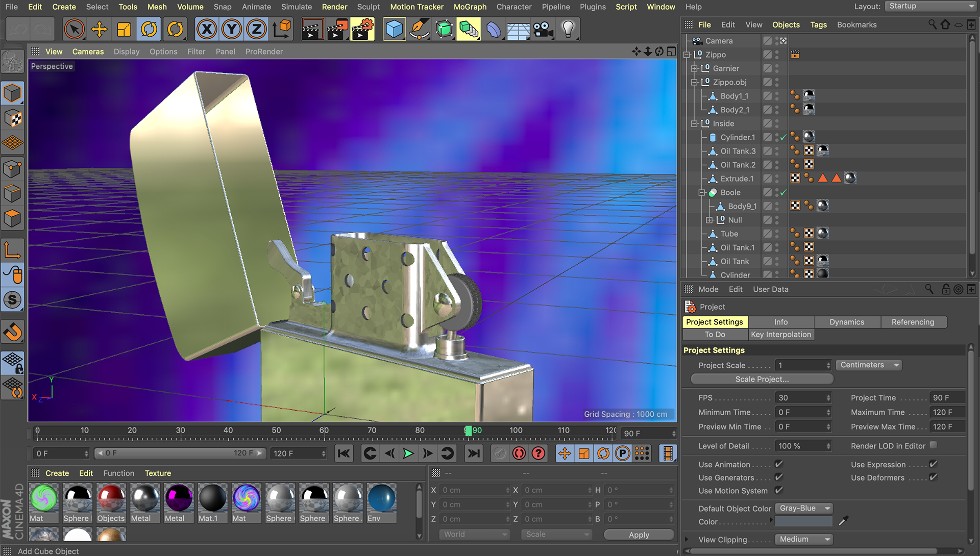Open the Render menu
Image resolution: width=980 pixels, height=556 pixels.
[334, 7]
